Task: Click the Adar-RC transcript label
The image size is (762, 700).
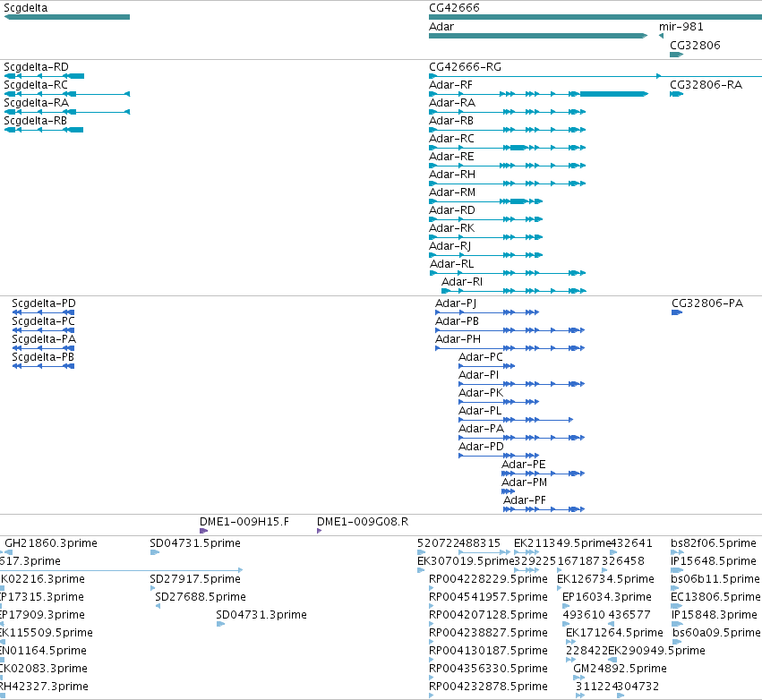Action: (x=451, y=139)
